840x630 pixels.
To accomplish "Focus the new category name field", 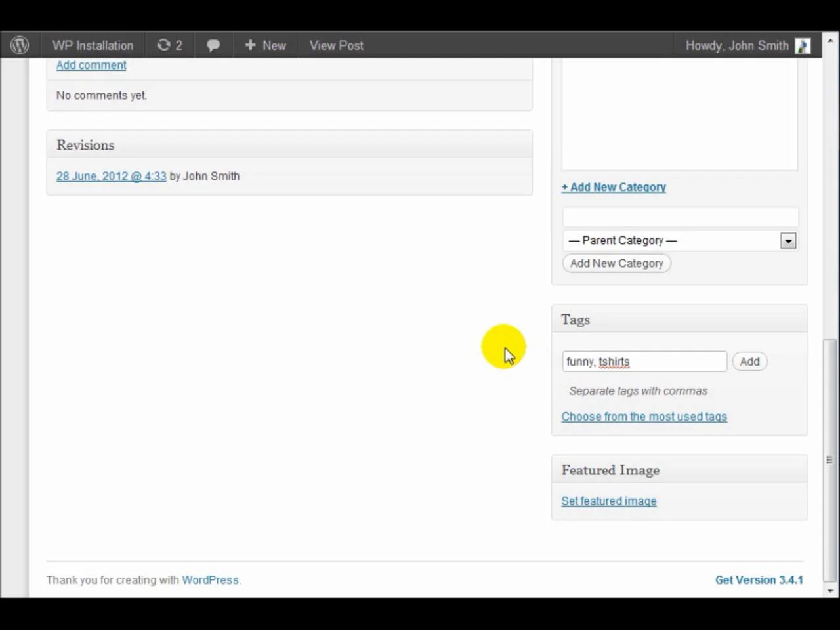I will 680,217.
